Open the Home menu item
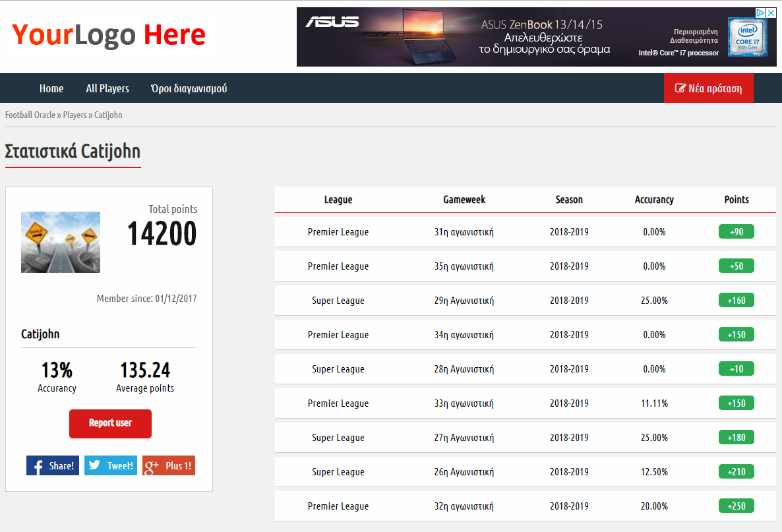The width and height of the screenshot is (782, 532). coord(51,88)
